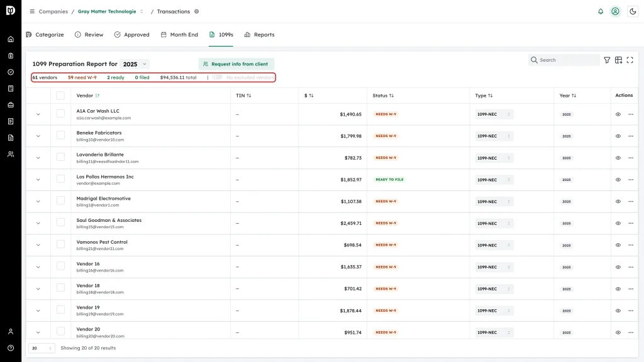Sort by the Vendor column sort icon
Image resolution: width=644 pixels, height=362 pixels.
coord(97,96)
